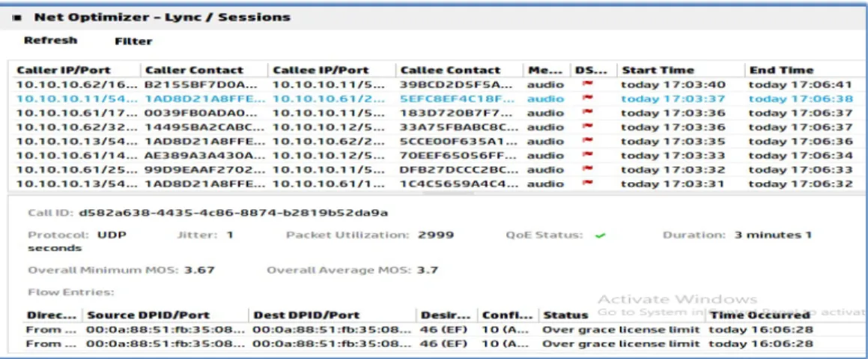The width and height of the screenshot is (868, 359).
Task: Click start time today 17:03:33
Action: click(673, 155)
